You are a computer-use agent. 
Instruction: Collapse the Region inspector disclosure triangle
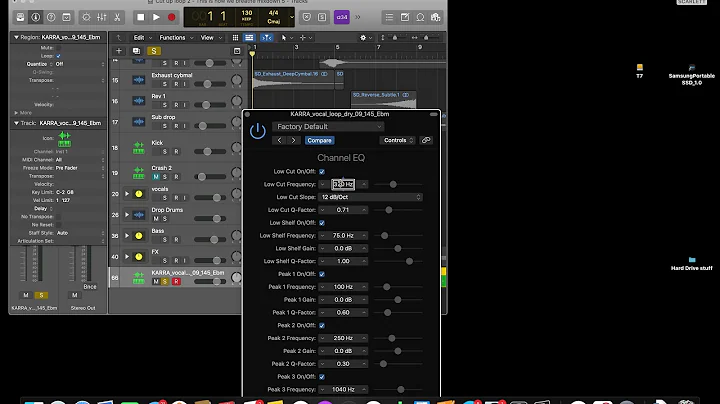[x=16, y=37]
